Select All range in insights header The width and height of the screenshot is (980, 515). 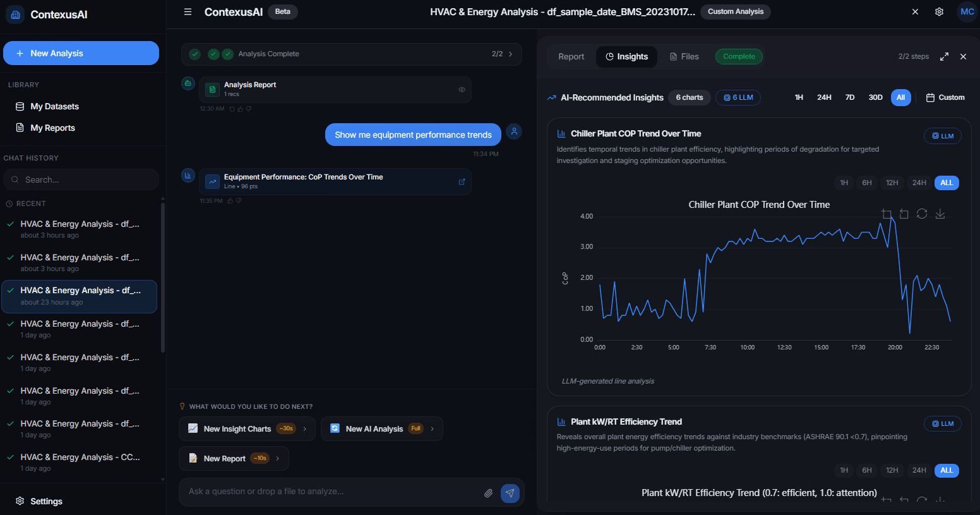coord(900,97)
